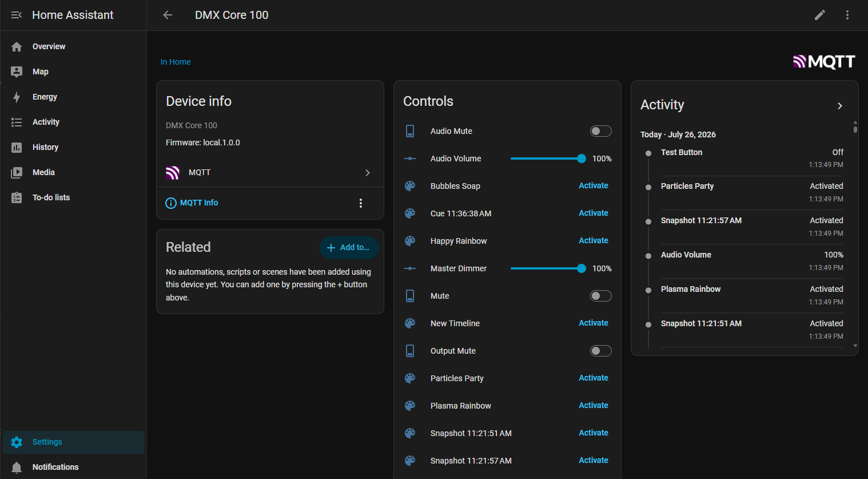Click the MQTT Info circle icon
Screen dimensions: 868x479
(x=171, y=203)
